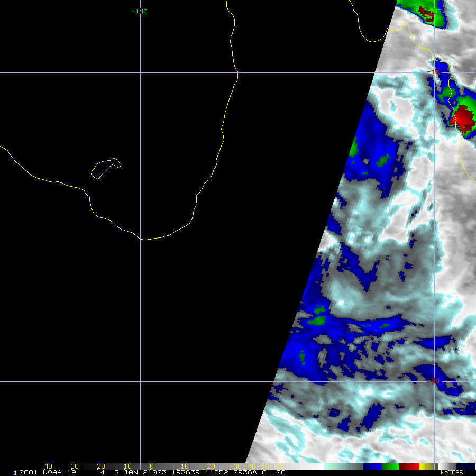
Task: Click the JAN month text
Action: coord(131,472)
